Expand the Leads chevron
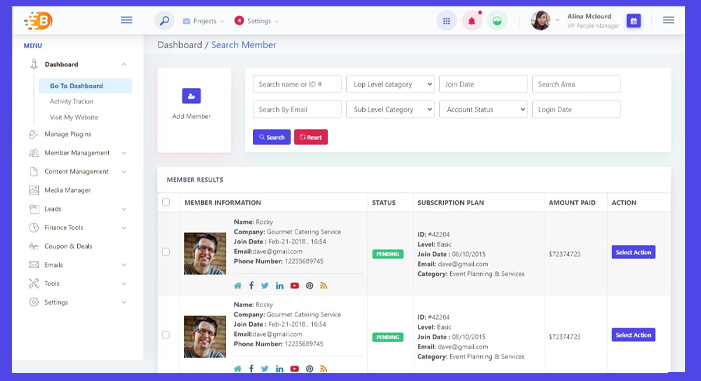Image resolution: width=701 pixels, height=381 pixels. (124, 209)
